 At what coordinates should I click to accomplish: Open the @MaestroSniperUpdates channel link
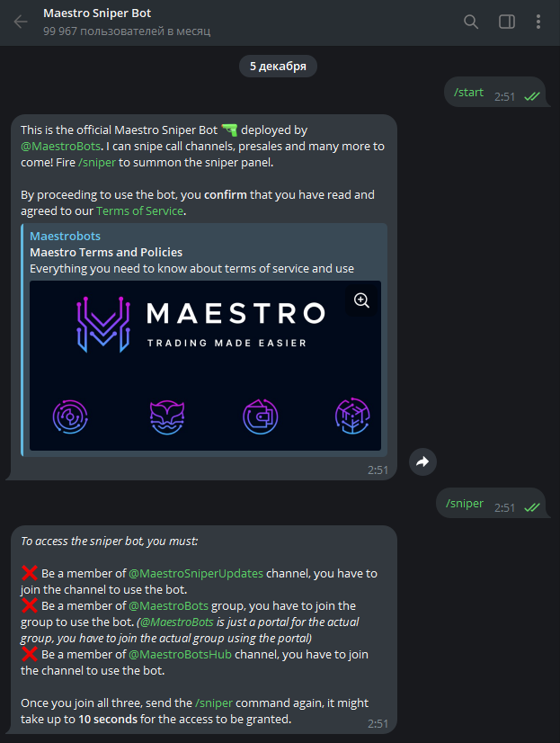(196, 573)
